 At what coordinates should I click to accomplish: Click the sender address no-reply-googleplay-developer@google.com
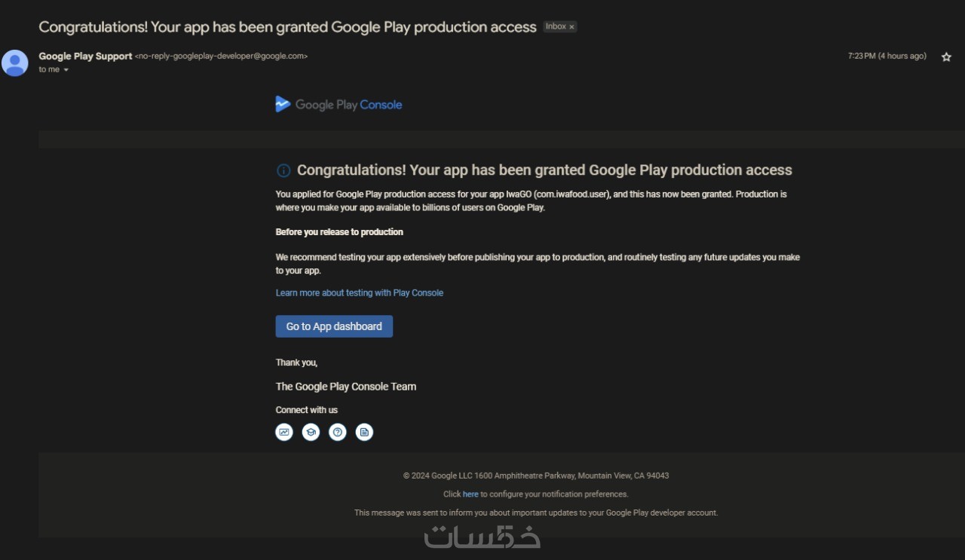pyautogui.click(x=221, y=57)
